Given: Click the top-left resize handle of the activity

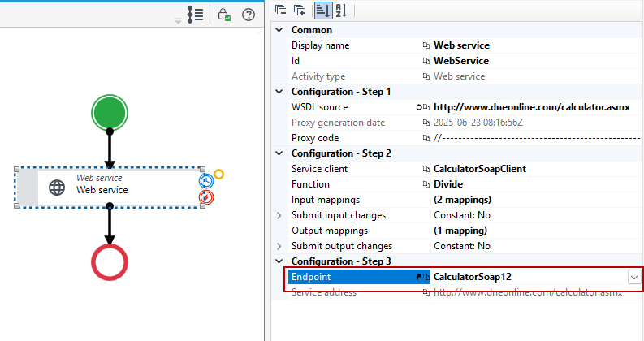Looking at the screenshot, I should (17, 169).
